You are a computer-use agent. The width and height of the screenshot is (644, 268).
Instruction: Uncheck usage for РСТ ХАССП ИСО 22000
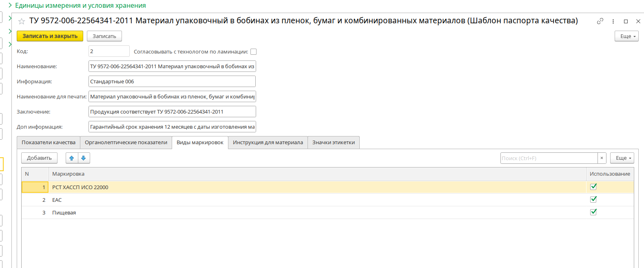593,187
